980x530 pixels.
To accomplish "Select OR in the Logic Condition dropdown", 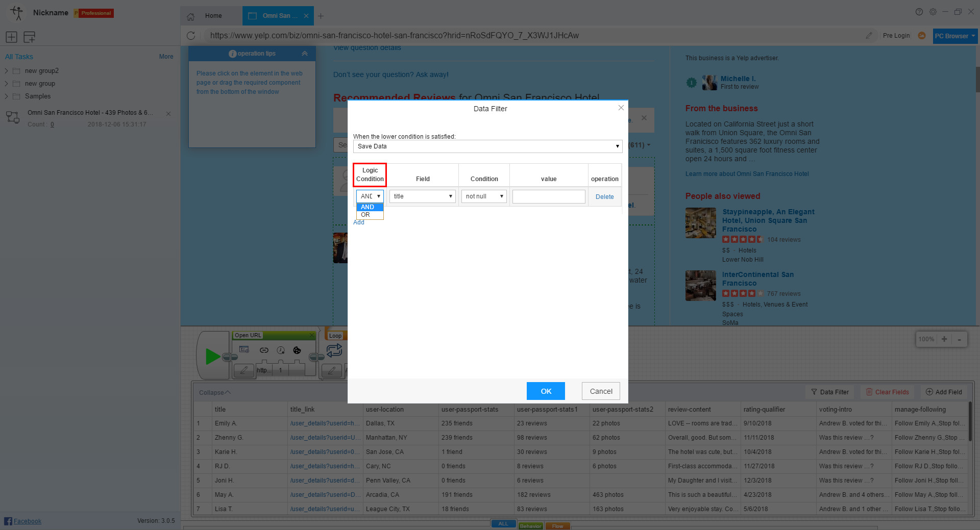I will tap(365, 215).
